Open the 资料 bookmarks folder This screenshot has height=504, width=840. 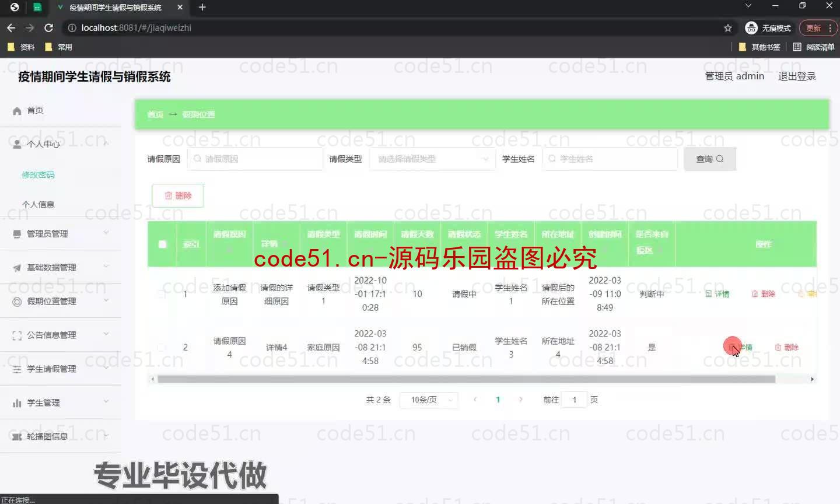[21, 47]
